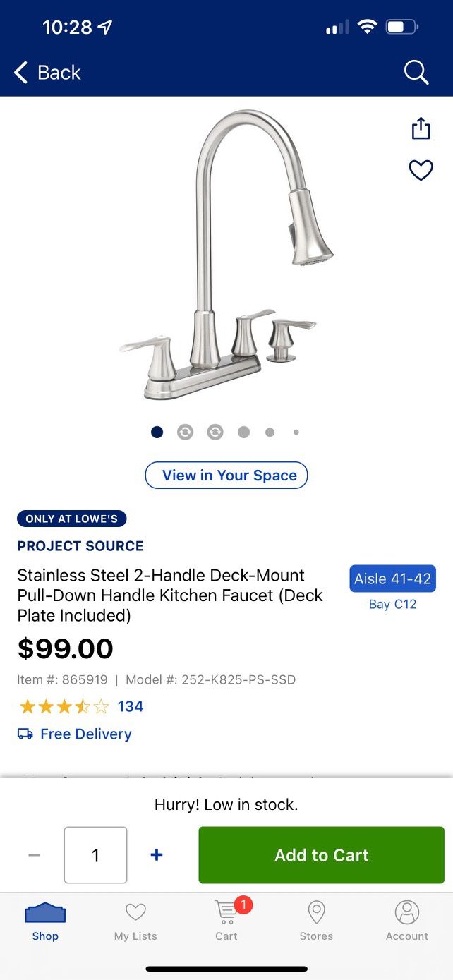
Task: Add faucet to favorites with heart icon
Action: 421,170
